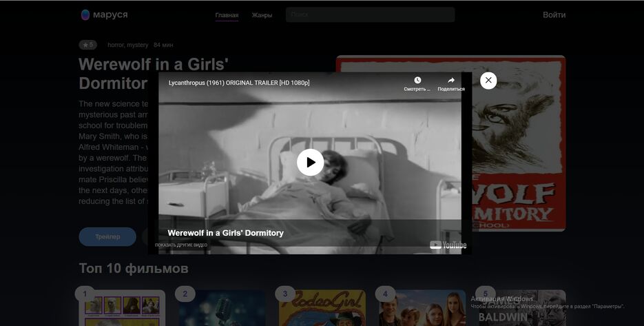The image size is (644, 326).
Task: Close the trailer popup with X button
Action: 488,80
